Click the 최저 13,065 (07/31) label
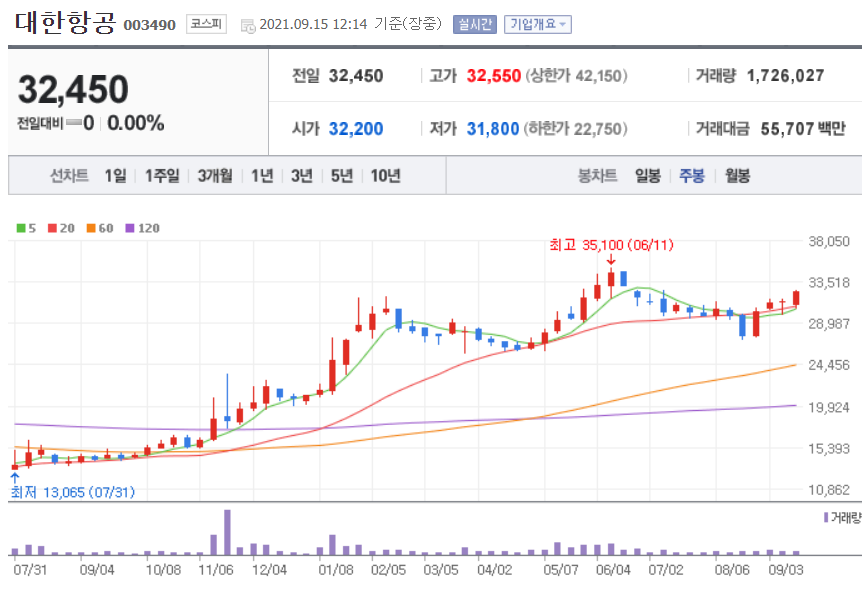The height and width of the screenshot is (594, 862). point(73,492)
